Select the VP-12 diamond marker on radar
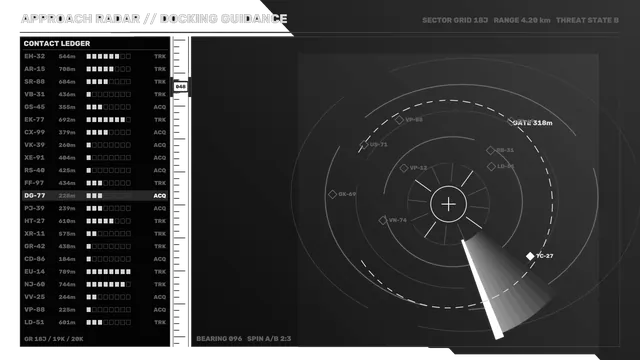The width and height of the screenshot is (640, 360). (x=404, y=168)
